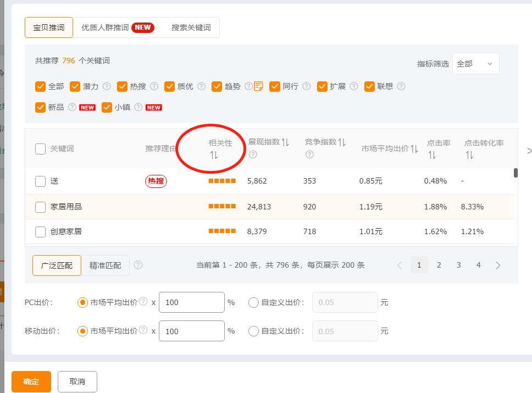The width and height of the screenshot is (532, 393).
Task: Click the PC bid percentage input showing 100
Action: pos(191,302)
